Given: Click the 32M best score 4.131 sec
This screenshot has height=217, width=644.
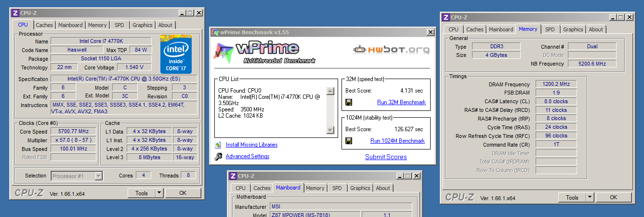Looking at the screenshot, I should (411, 91).
